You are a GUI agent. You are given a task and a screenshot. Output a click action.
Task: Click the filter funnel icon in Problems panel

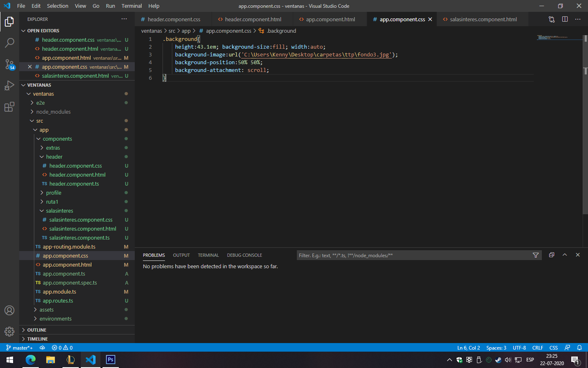(536, 255)
